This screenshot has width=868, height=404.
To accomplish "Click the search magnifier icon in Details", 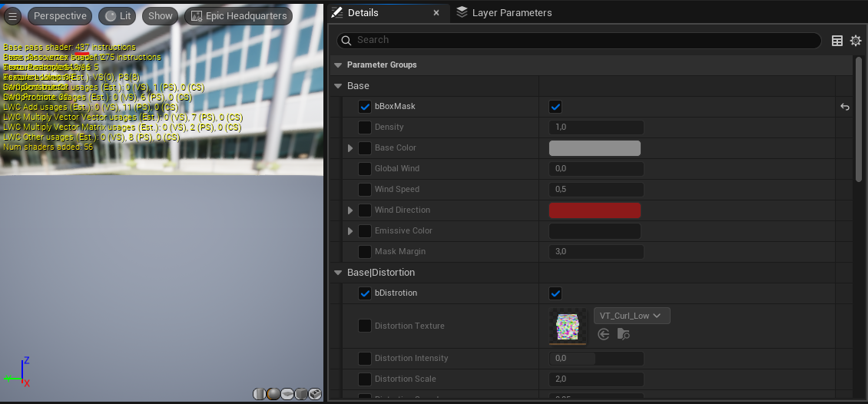I will coord(346,40).
